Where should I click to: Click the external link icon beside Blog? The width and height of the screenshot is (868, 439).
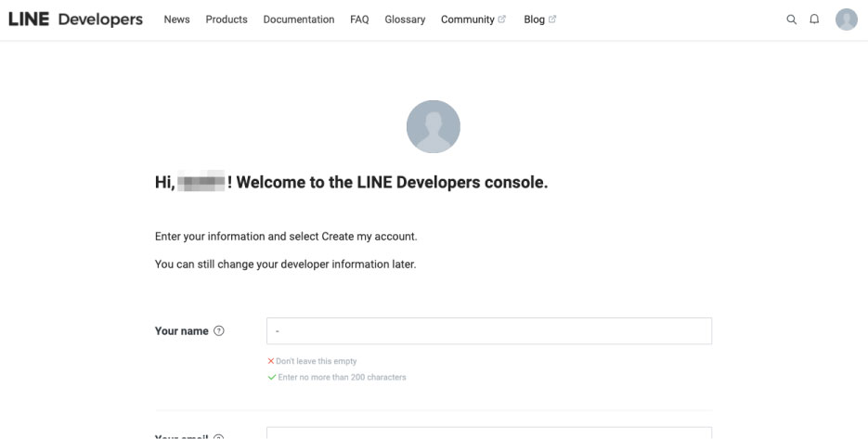pyautogui.click(x=552, y=19)
